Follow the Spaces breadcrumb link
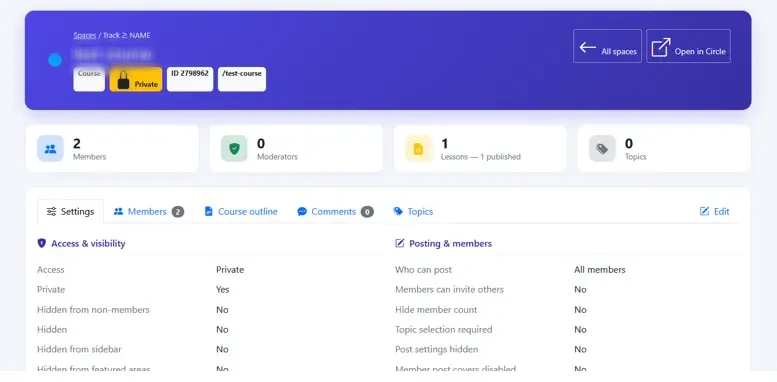Viewport: 777px width, 382px height. pos(85,35)
